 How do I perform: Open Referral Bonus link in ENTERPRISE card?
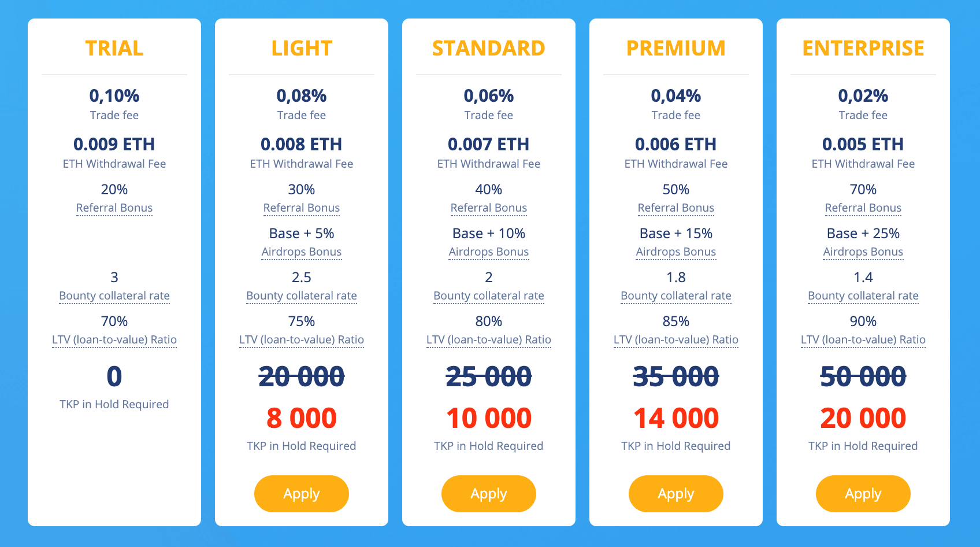[863, 208]
